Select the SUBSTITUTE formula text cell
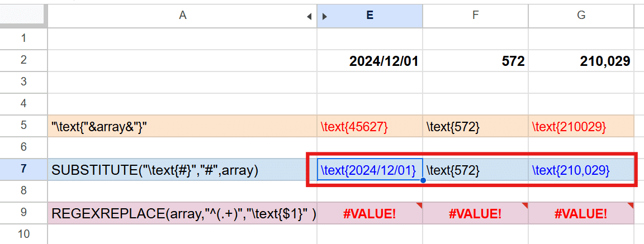The height and width of the screenshot is (244, 644). pyautogui.click(x=182, y=169)
